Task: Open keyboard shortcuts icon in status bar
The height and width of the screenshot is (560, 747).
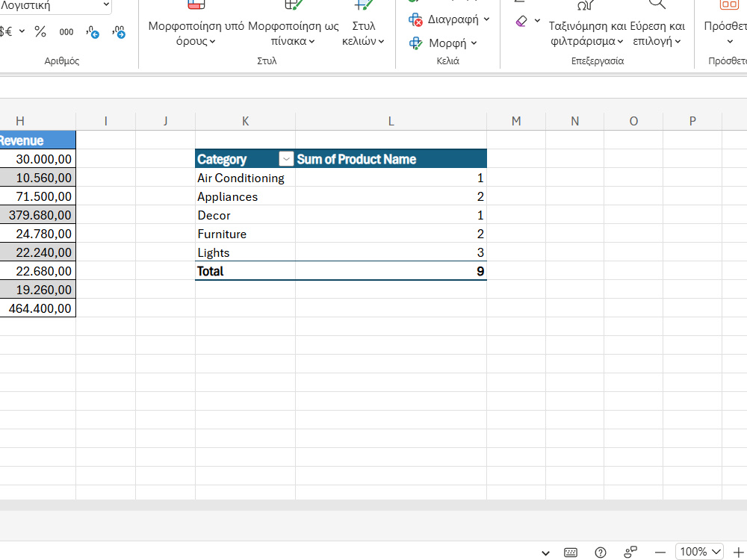Action: [x=570, y=553]
